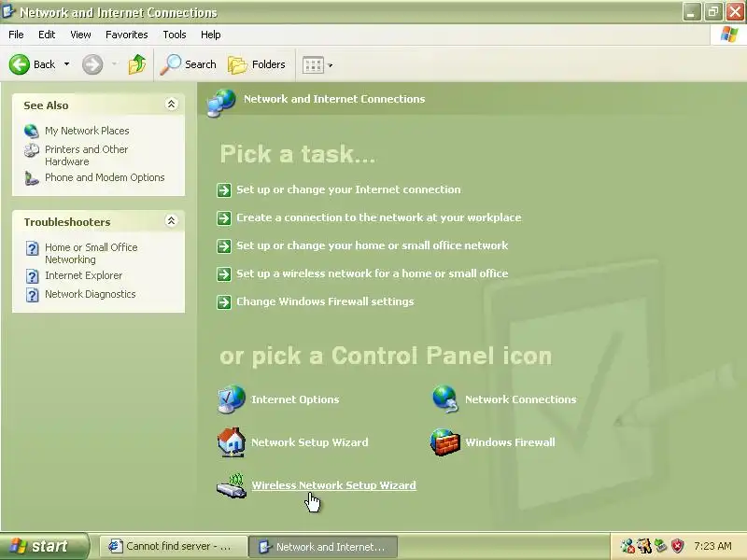Open the Network Connections label
747x560 pixels.
pyautogui.click(x=521, y=399)
